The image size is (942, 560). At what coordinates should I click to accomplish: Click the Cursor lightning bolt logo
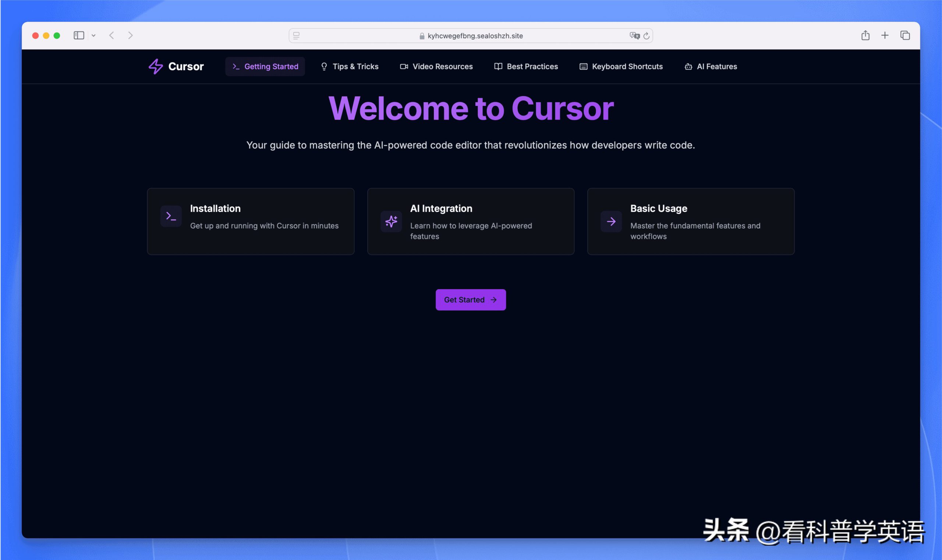[x=155, y=67]
